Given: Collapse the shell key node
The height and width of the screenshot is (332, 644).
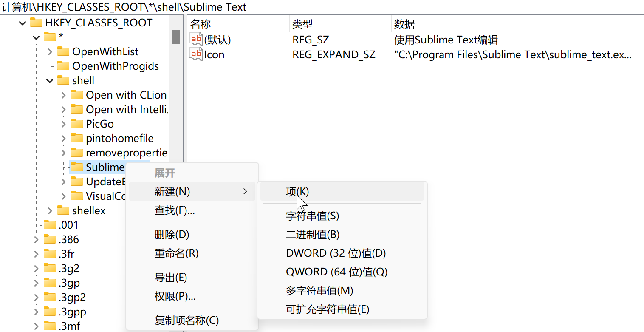Looking at the screenshot, I should coord(50,81).
